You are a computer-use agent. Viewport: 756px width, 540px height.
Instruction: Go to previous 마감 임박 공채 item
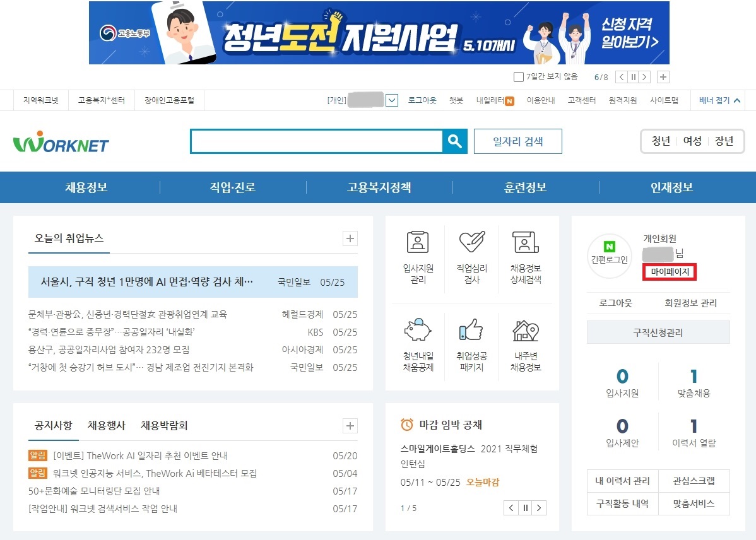(511, 508)
